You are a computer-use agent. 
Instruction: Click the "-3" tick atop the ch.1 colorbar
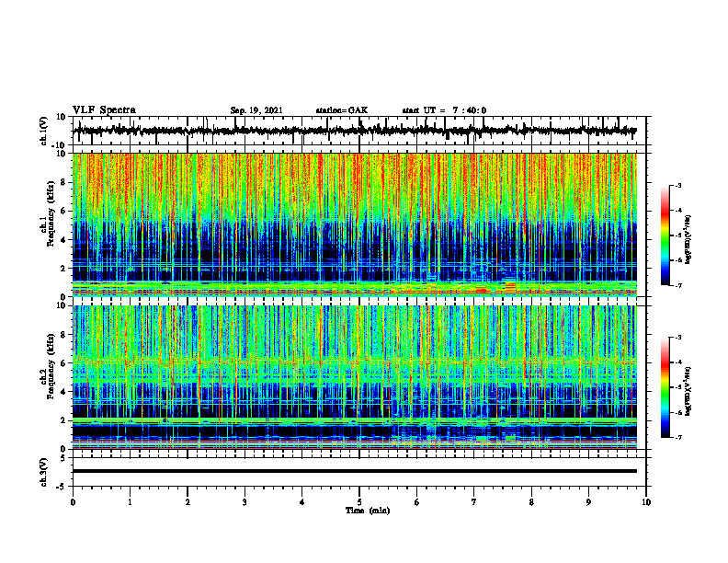click(x=678, y=185)
